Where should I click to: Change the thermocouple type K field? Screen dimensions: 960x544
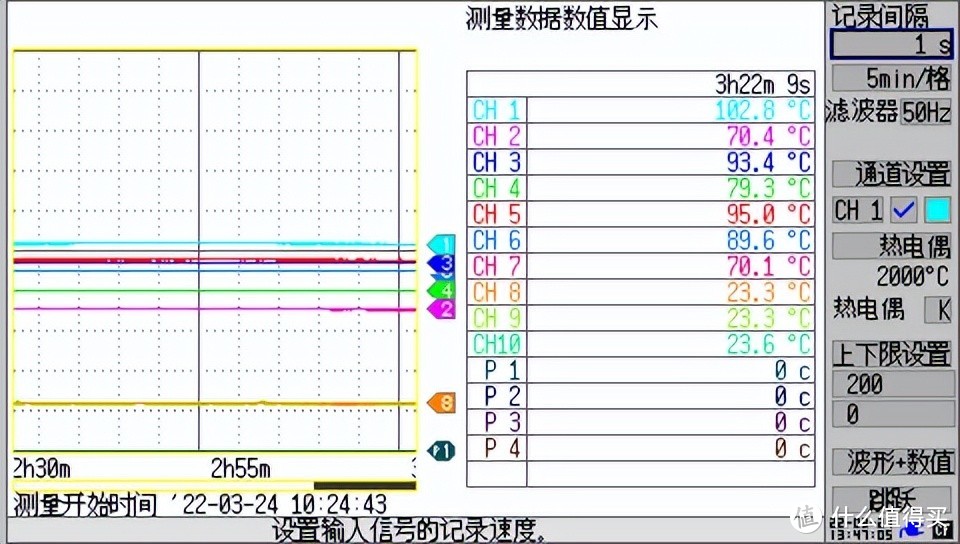click(x=939, y=310)
